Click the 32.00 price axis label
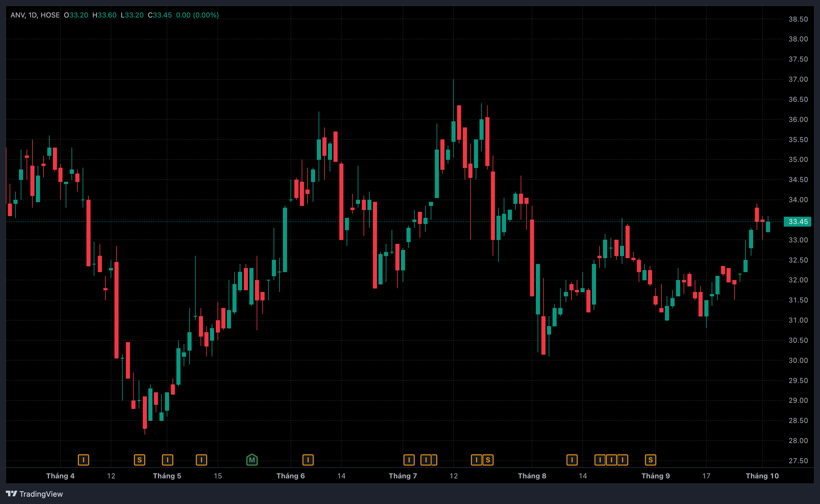The height and width of the screenshot is (504, 820). (x=798, y=280)
